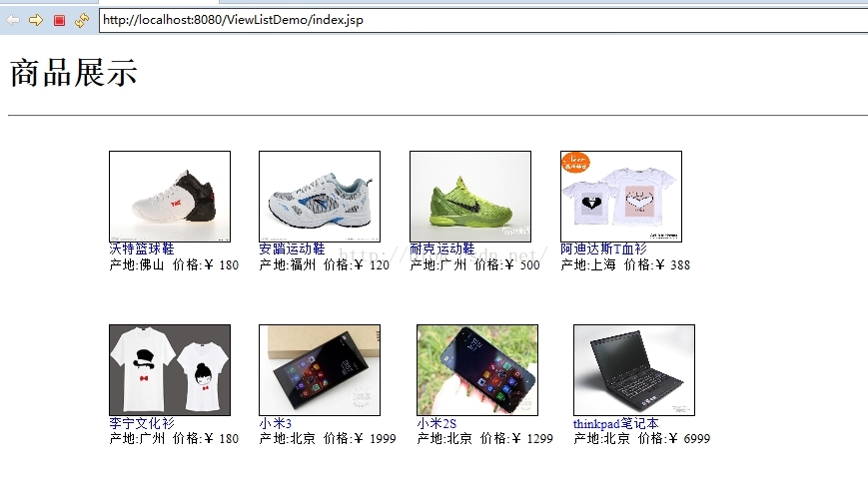This screenshot has height=490, width=868.
Task: Click the text 产地:北京 价格:¥ 1299
Action: (x=484, y=438)
